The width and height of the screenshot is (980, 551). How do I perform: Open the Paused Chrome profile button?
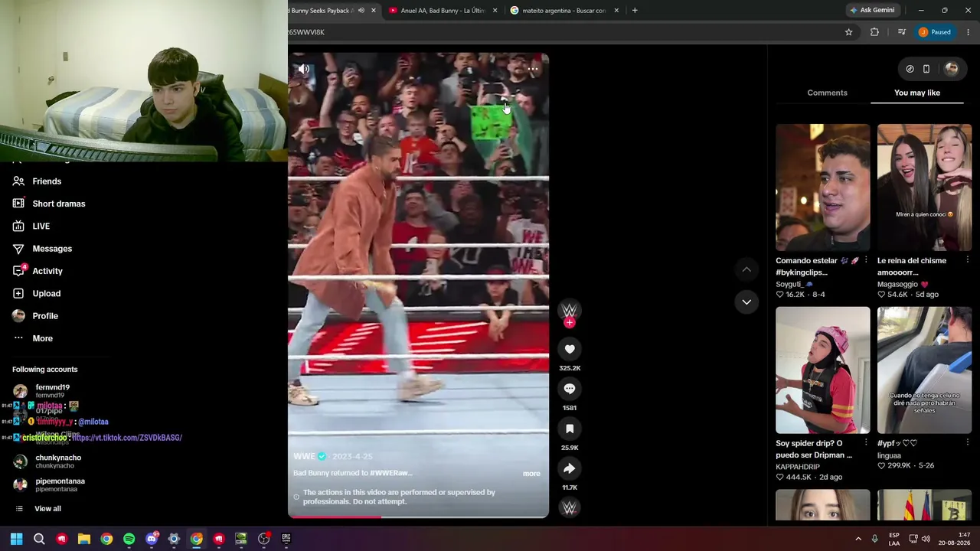935,32
